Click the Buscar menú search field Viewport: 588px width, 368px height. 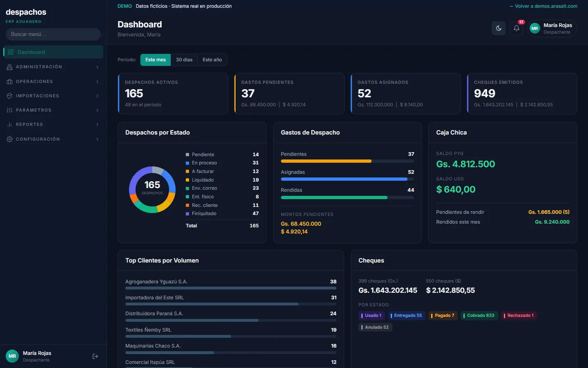53,34
